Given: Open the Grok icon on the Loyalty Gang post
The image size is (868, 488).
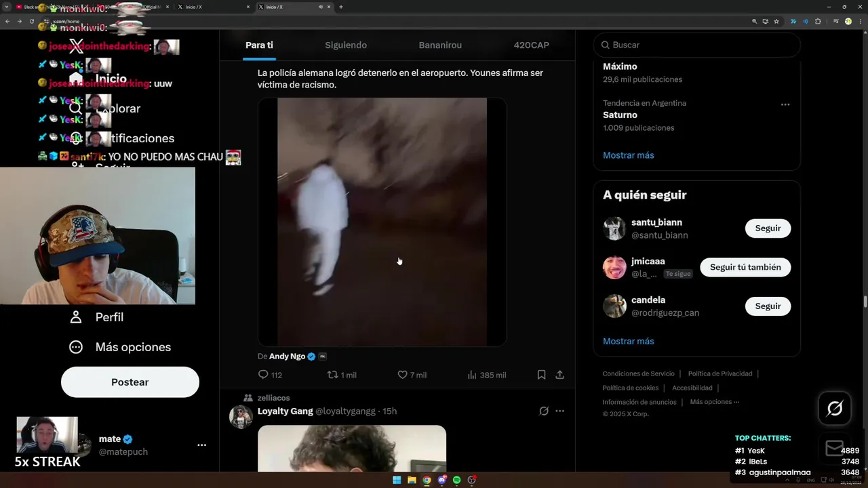Looking at the screenshot, I should coord(543,411).
